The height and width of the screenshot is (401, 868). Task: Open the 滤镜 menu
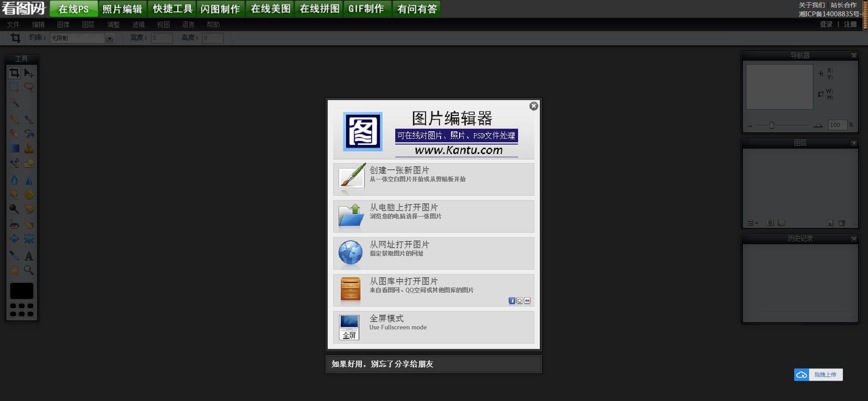138,24
